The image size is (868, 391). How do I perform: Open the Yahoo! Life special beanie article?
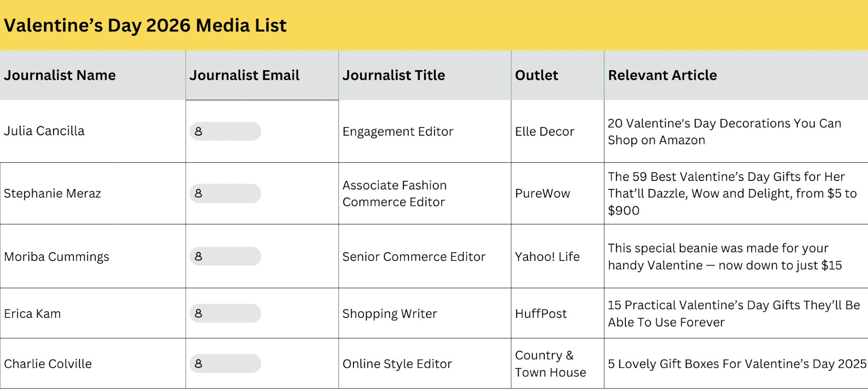click(724, 257)
